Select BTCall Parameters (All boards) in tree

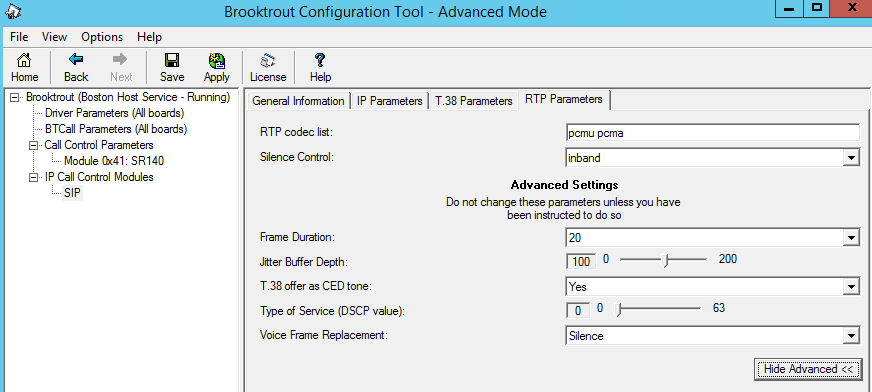[x=116, y=129]
